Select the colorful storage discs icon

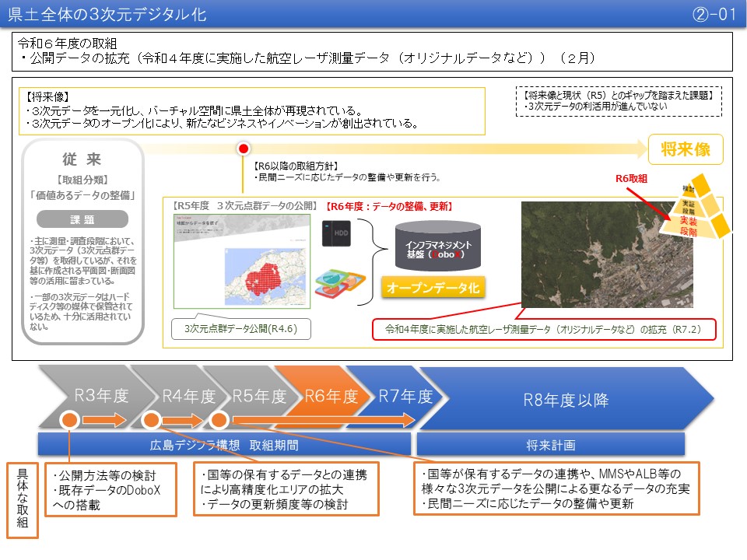tap(339, 282)
